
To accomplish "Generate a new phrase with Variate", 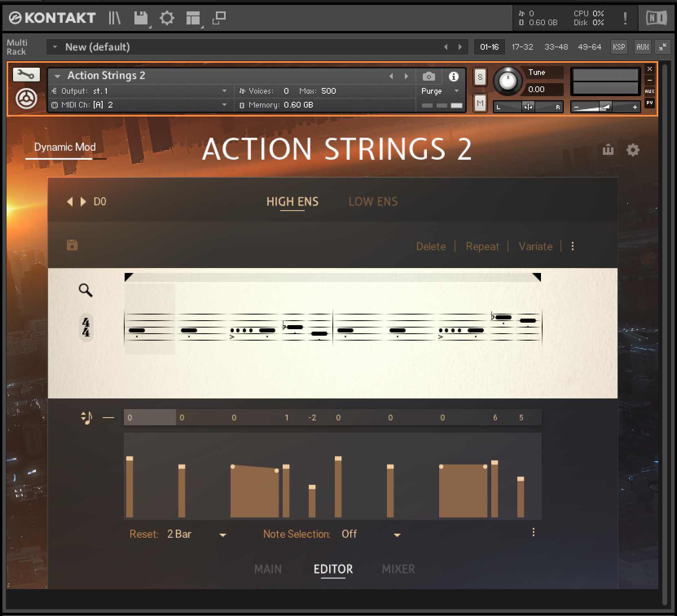I will click(535, 246).
